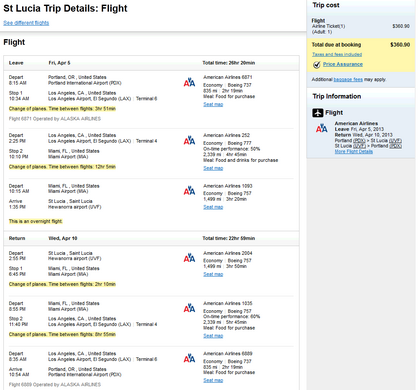Open Seat map for American Airlines 252
This screenshot has height=390, width=419.
tap(213, 168)
